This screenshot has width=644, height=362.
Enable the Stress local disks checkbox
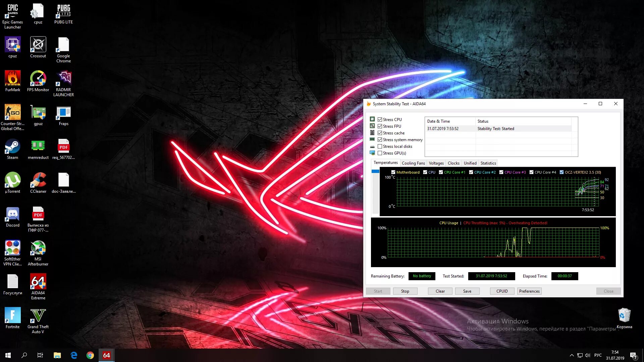(380, 146)
